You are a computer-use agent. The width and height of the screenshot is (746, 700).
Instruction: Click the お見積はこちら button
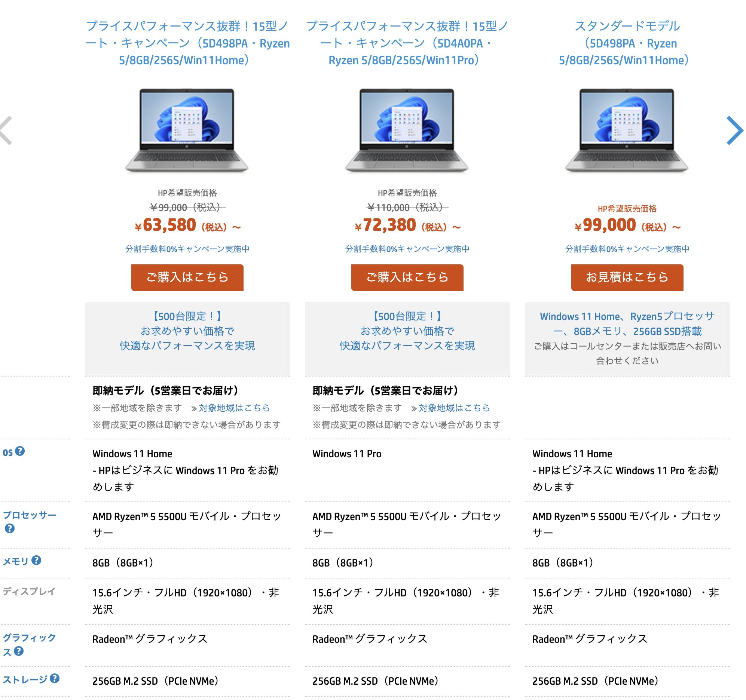click(x=627, y=277)
